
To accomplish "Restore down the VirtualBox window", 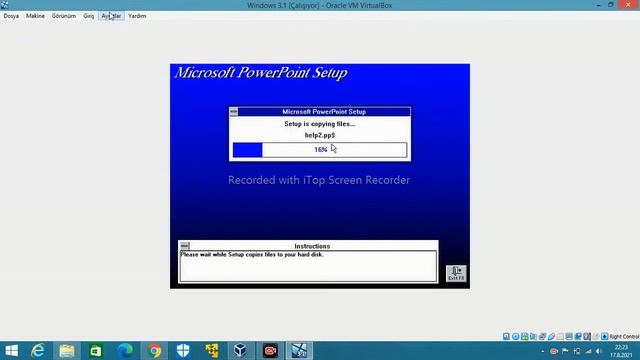I will [x=611, y=5].
